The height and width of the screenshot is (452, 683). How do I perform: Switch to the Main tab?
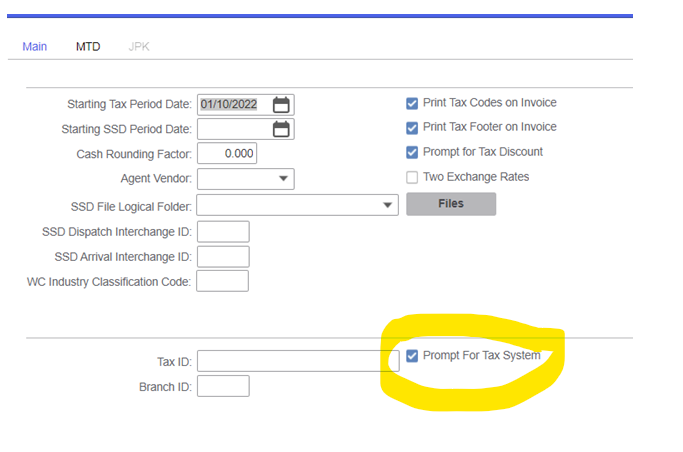pyautogui.click(x=34, y=47)
